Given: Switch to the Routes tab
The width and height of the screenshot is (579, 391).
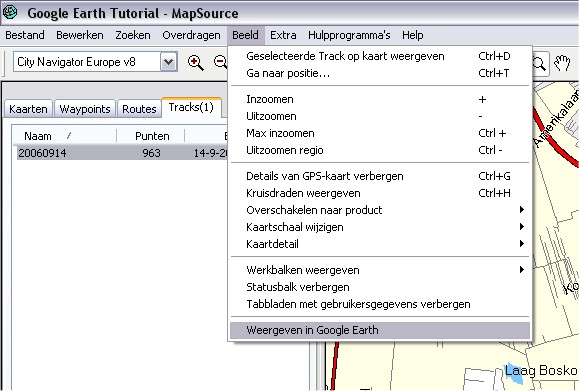Looking at the screenshot, I should coord(139,109).
